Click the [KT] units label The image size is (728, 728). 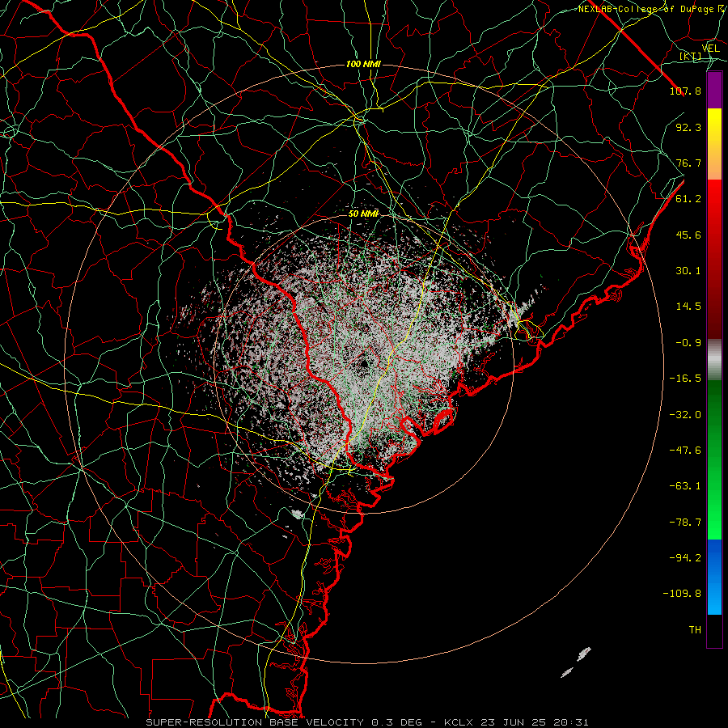coord(691,56)
